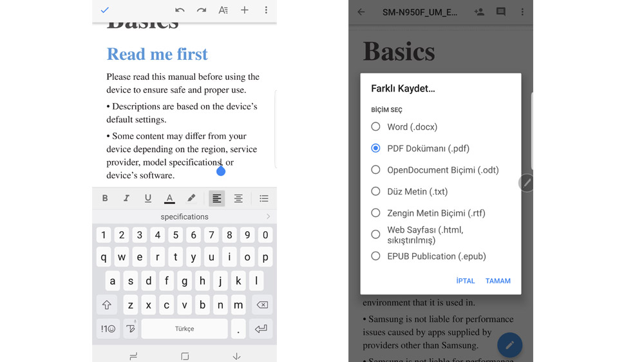Apply a bulleted list
The image size is (644, 362).
click(263, 198)
